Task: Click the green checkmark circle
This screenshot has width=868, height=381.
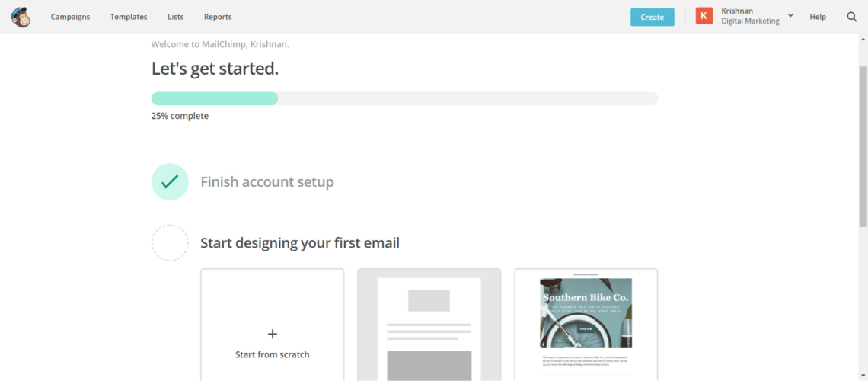Action: coord(170,181)
